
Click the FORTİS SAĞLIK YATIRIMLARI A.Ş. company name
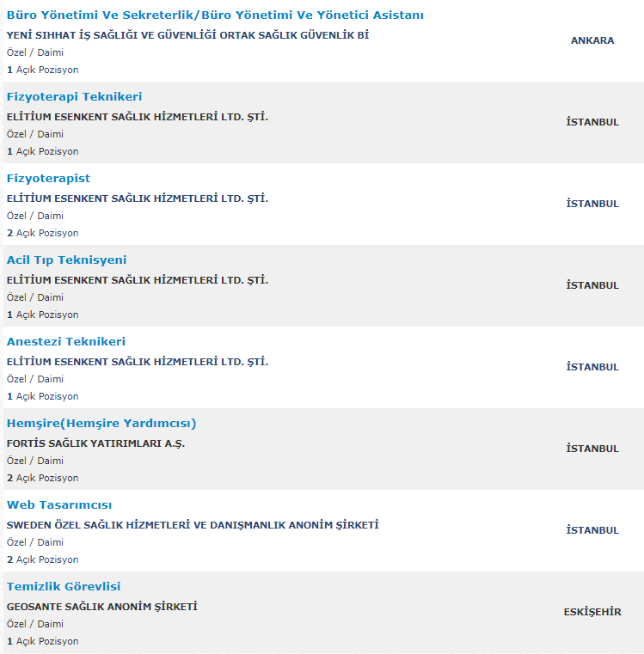click(95, 443)
